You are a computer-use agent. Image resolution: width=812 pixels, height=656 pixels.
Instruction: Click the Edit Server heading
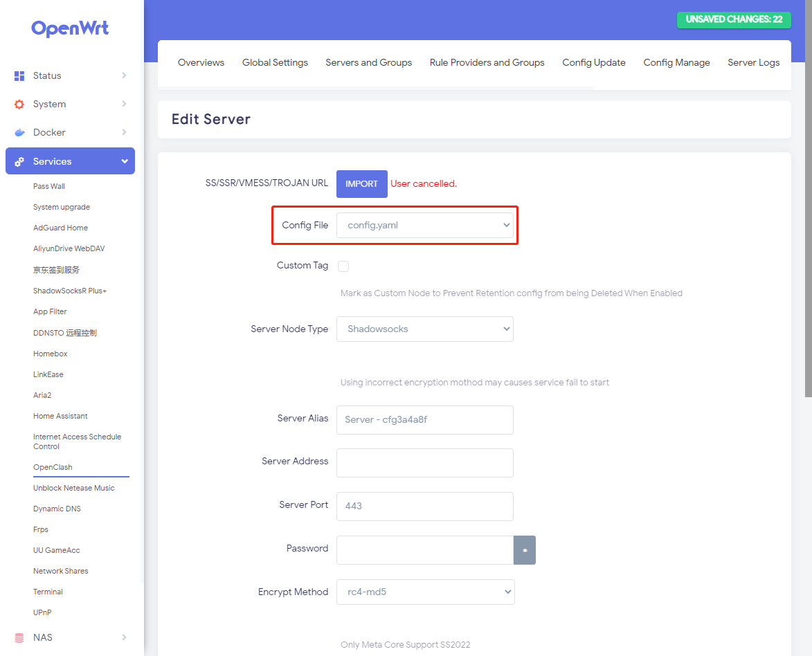click(211, 120)
